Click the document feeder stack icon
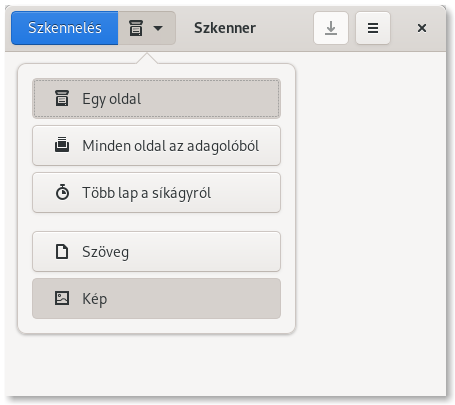 (62, 145)
